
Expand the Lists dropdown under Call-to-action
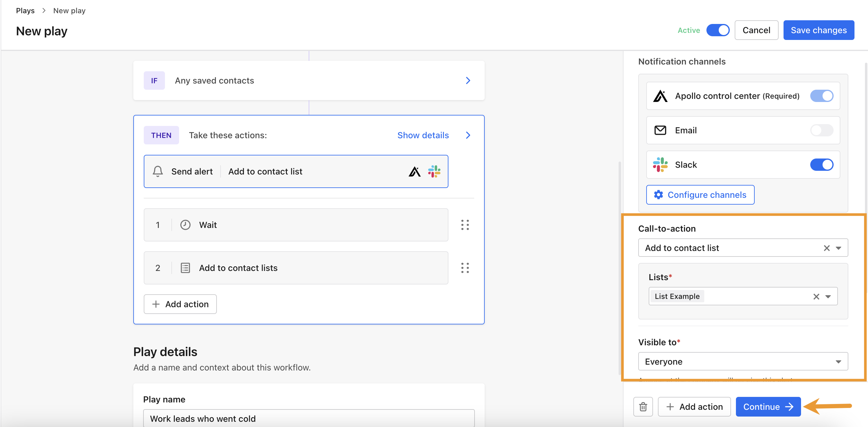click(x=828, y=296)
